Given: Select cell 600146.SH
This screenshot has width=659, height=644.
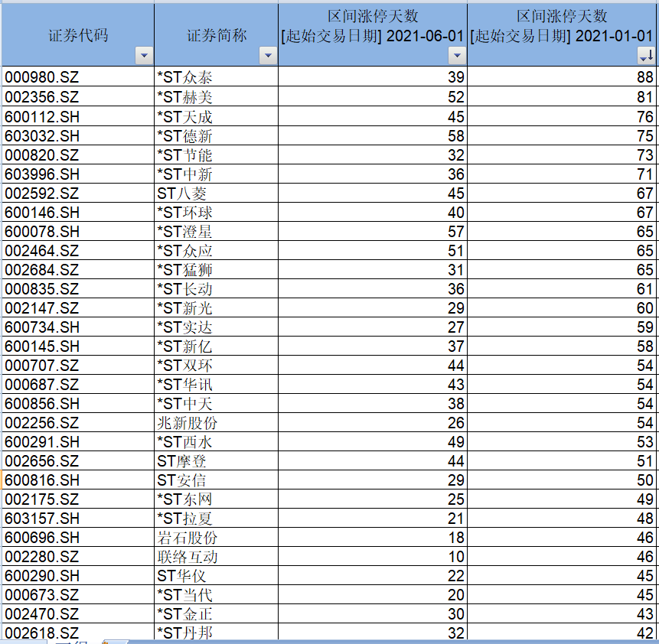Looking at the screenshot, I should (78, 212).
